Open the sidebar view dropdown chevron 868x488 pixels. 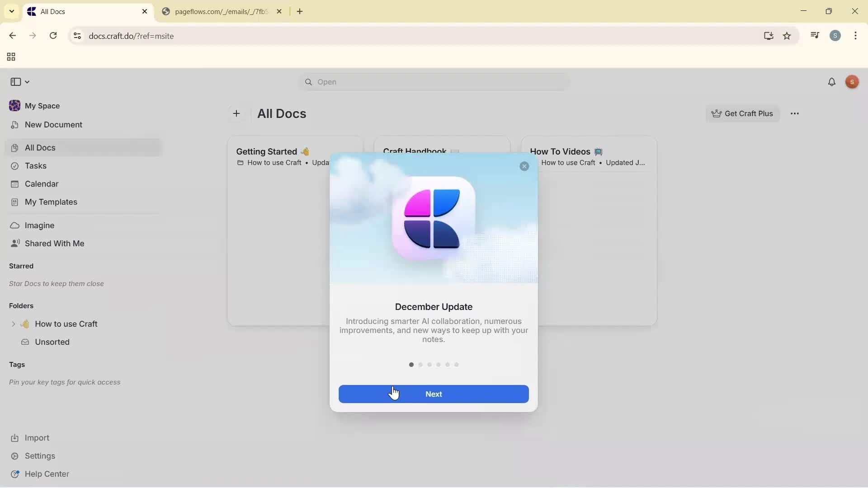point(27,82)
